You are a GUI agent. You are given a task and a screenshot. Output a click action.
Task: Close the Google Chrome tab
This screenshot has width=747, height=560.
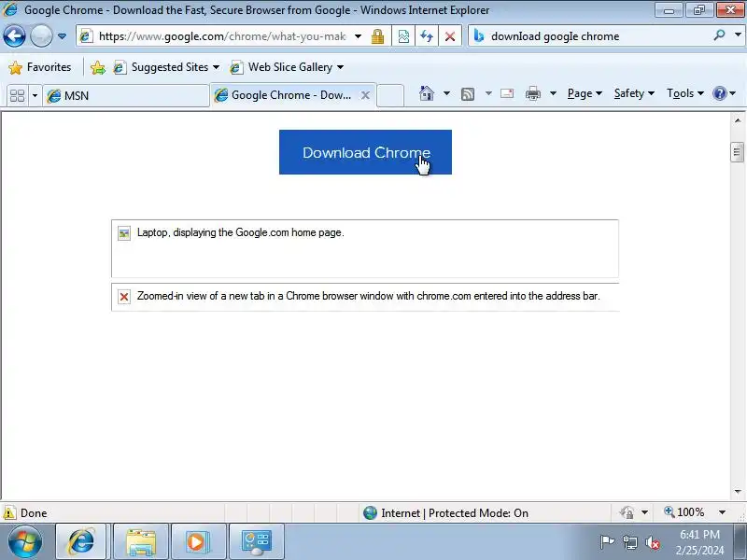pos(365,95)
